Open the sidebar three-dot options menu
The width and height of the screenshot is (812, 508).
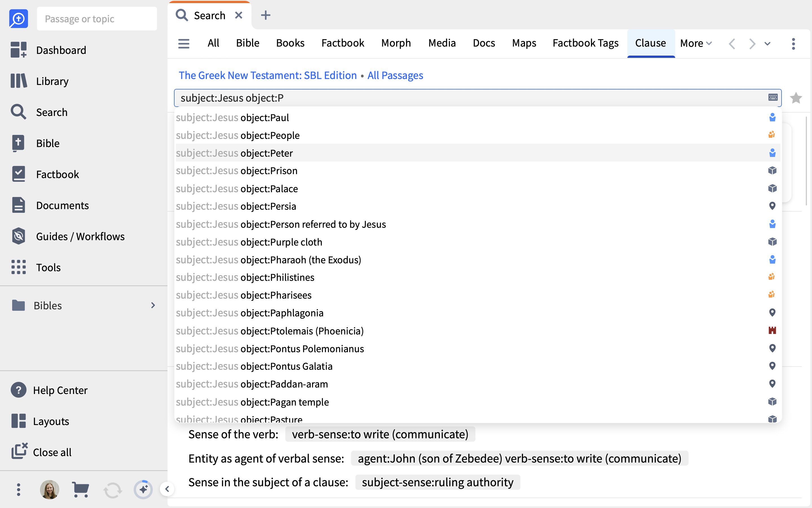[x=18, y=490]
